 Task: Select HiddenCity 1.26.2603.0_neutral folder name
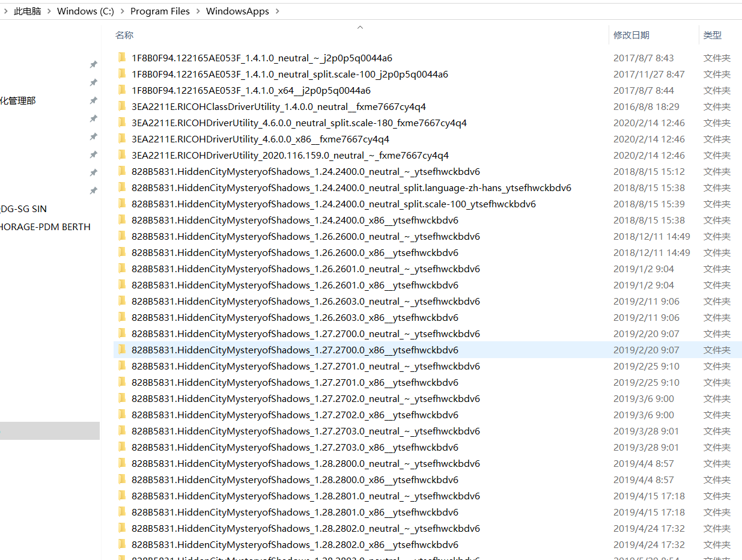point(306,302)
